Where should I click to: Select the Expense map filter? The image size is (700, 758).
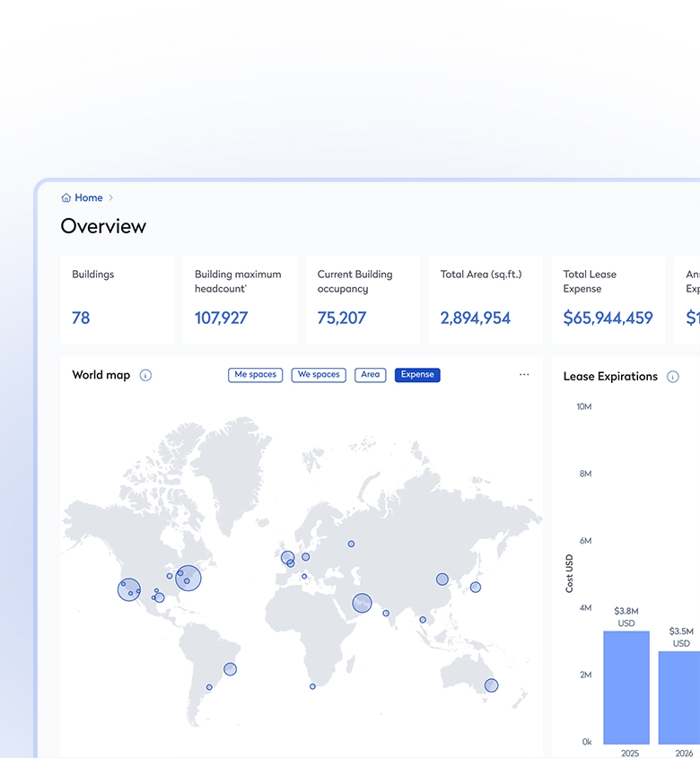pyautogui.click(x=417, y=375)
